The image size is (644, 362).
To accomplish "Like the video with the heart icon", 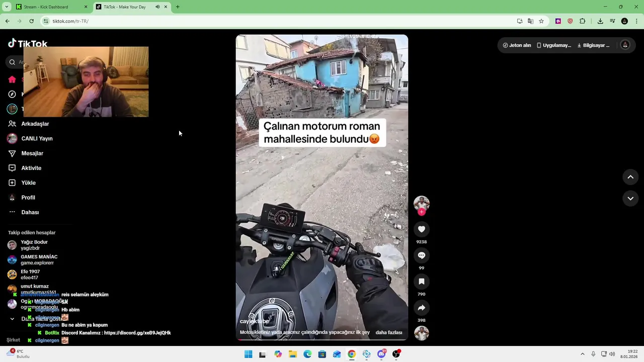I will click(x=422, y=229).
